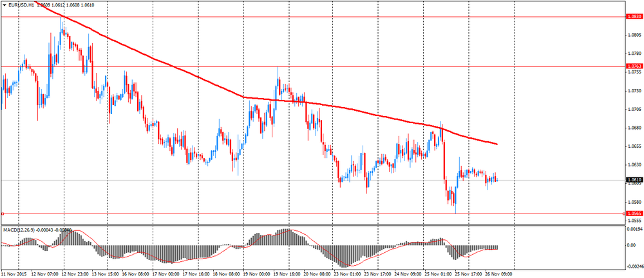Select the EURUSD,H1 chart title text
Image resolution: width=644 pixels, height=278 pixels.
click(20, 5)
